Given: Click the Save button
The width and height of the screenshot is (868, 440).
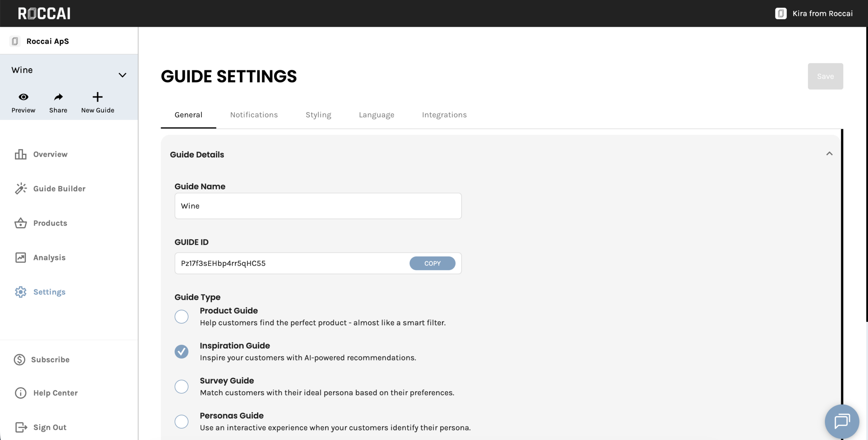Looking at the screenshot, I should point(825,77).
